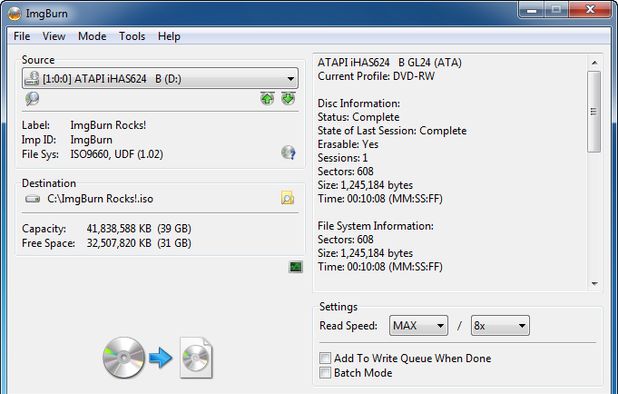Open the log window monitor icon
Image resolution: width=618 pixels, height=394 pixels.
click(296, 267)
